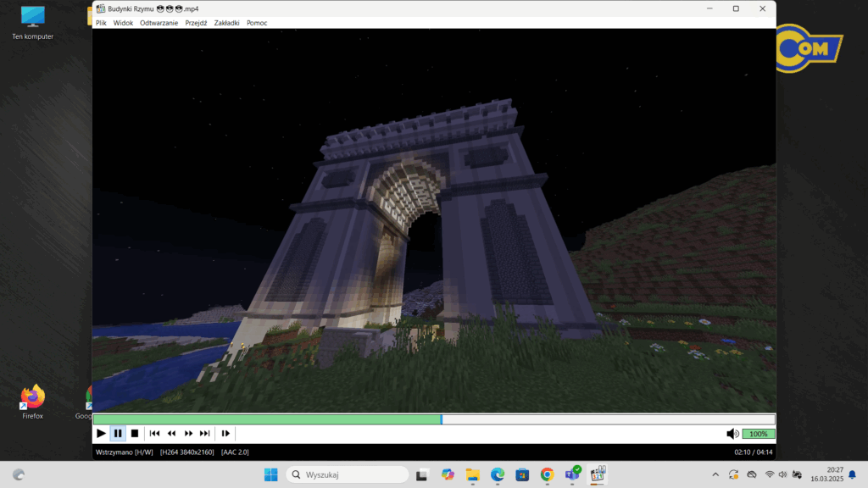Open the Wi-Fi network tray icon
The image size is (868, 488).
tap(770, 474)
